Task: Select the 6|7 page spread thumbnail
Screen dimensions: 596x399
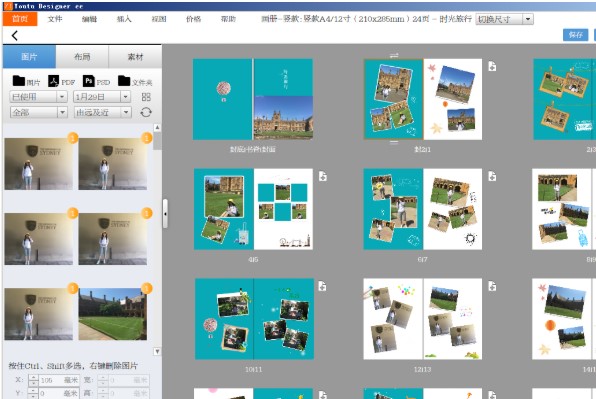Action: pos(423,209)
